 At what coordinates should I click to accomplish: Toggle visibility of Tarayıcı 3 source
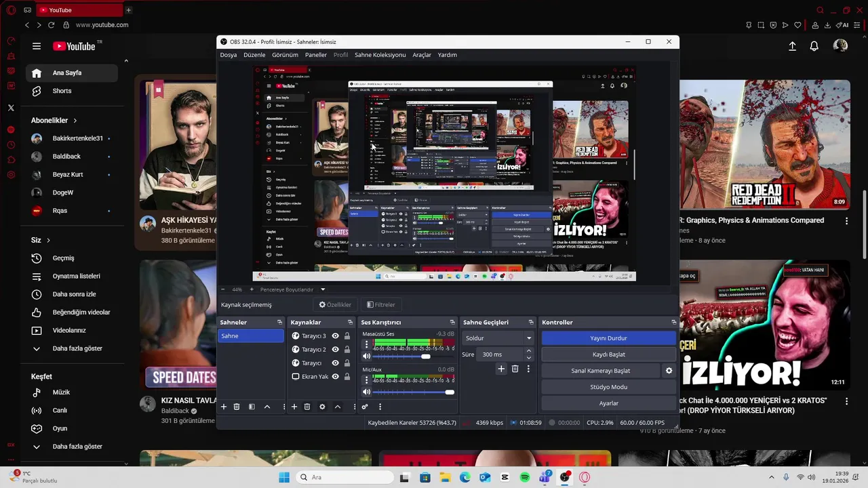pyautogui.click(x=335, y=336)
